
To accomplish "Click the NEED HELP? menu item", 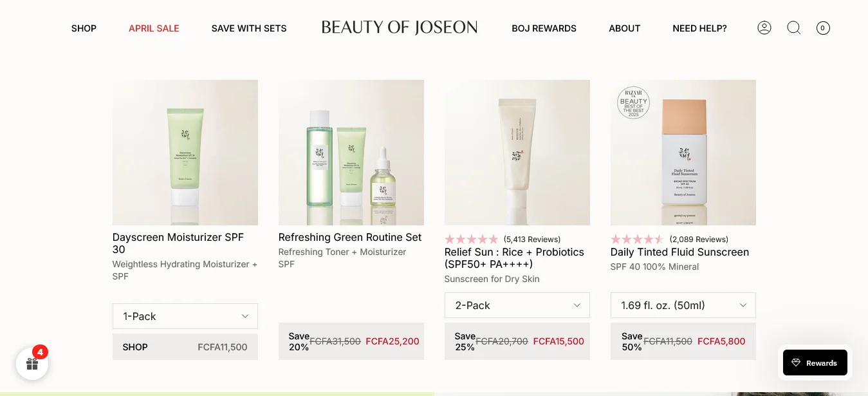I will coord(699,28).
